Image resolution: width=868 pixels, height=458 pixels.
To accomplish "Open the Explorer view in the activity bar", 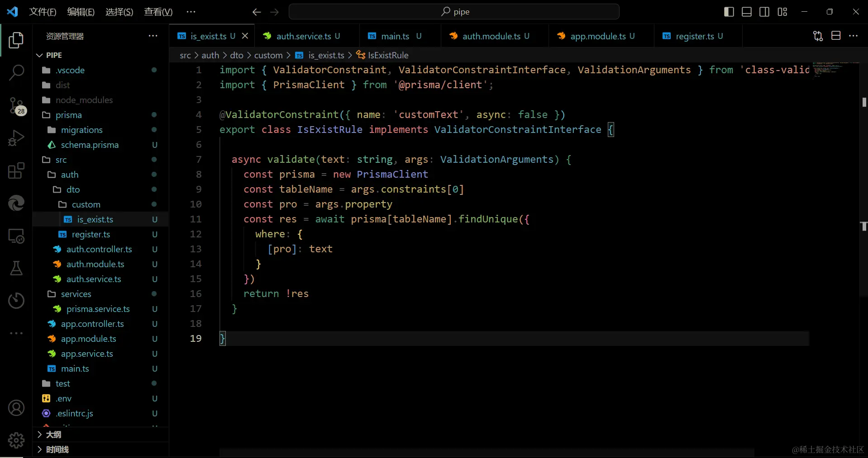I will pyautogui.click(x=16, y=40).
